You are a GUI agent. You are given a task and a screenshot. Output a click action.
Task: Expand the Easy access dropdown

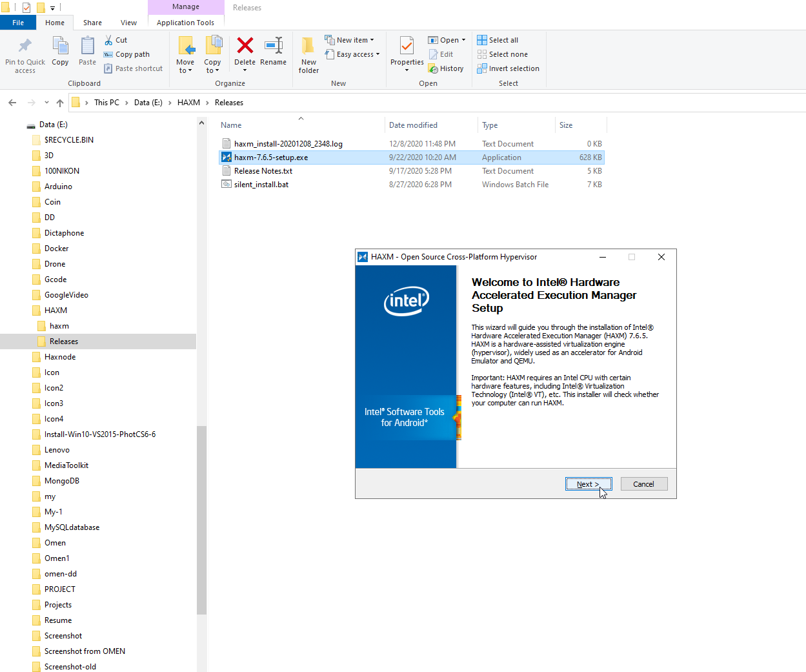click(378, 54)
